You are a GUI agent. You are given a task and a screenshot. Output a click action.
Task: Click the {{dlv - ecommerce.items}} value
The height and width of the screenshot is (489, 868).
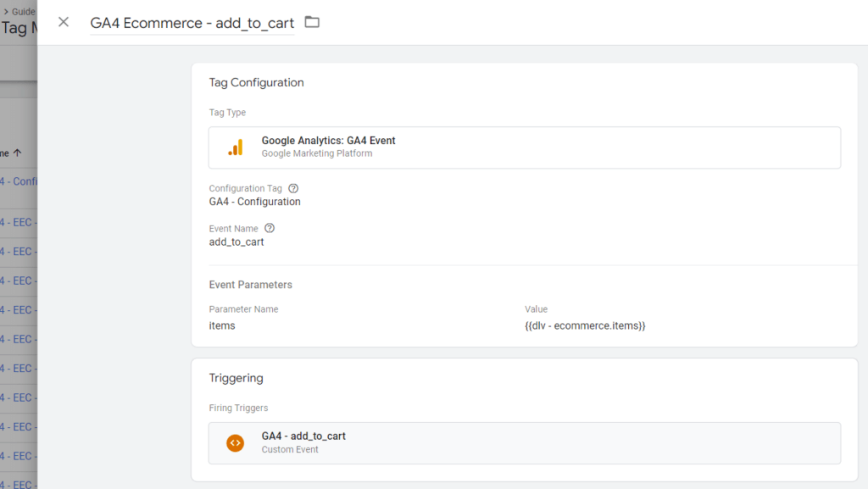pyautogui.click(x=585, y=325)
